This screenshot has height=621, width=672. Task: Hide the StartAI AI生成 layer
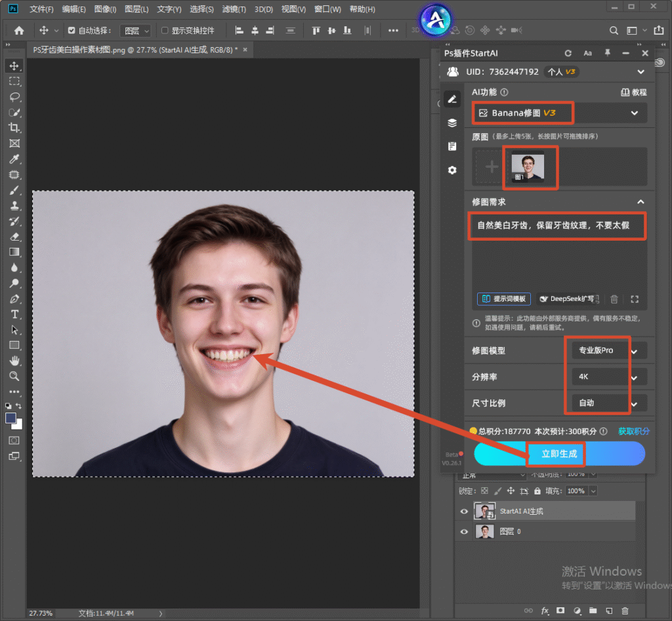(x=464, y=511)
